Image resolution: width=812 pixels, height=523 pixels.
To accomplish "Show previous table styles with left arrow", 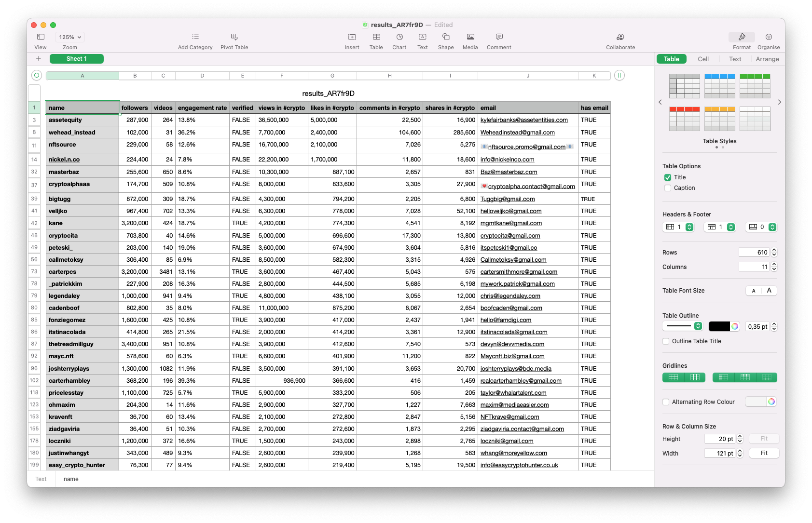I will tap(660, 102).
